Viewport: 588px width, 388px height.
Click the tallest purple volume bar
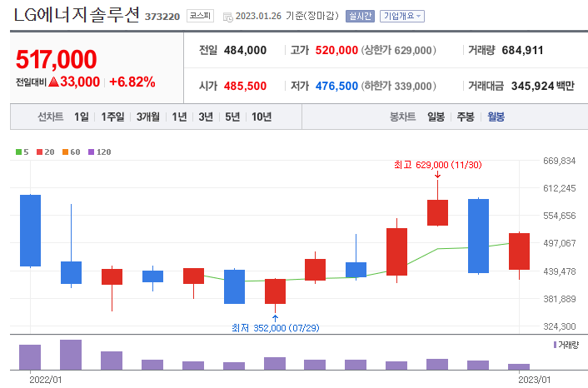tap(71, 355)
